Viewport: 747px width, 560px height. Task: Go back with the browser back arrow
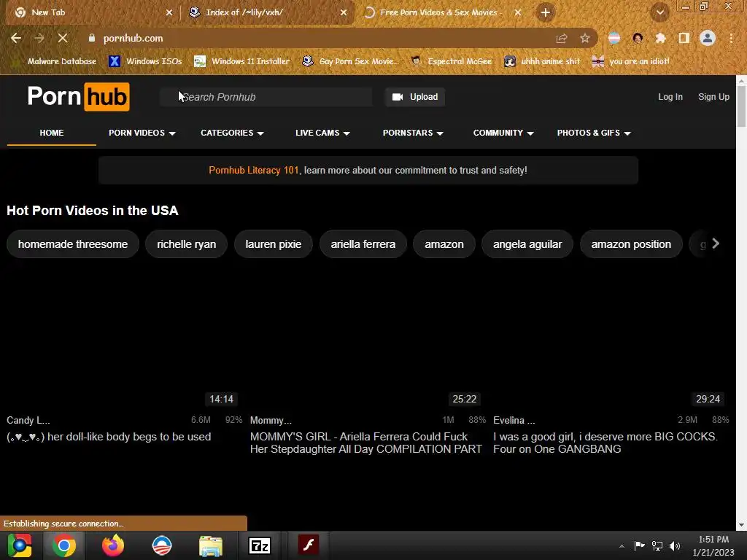click(16, 38)
